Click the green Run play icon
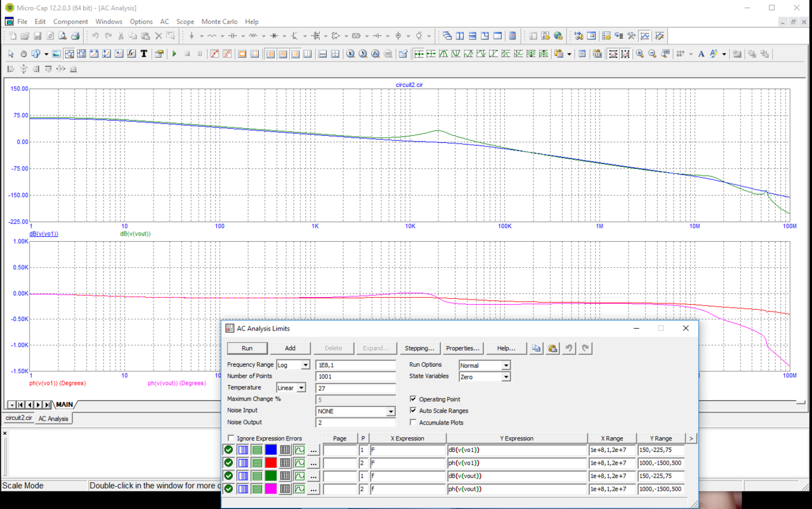Screen dimensions: 812x509 click(x=174, y=54)
